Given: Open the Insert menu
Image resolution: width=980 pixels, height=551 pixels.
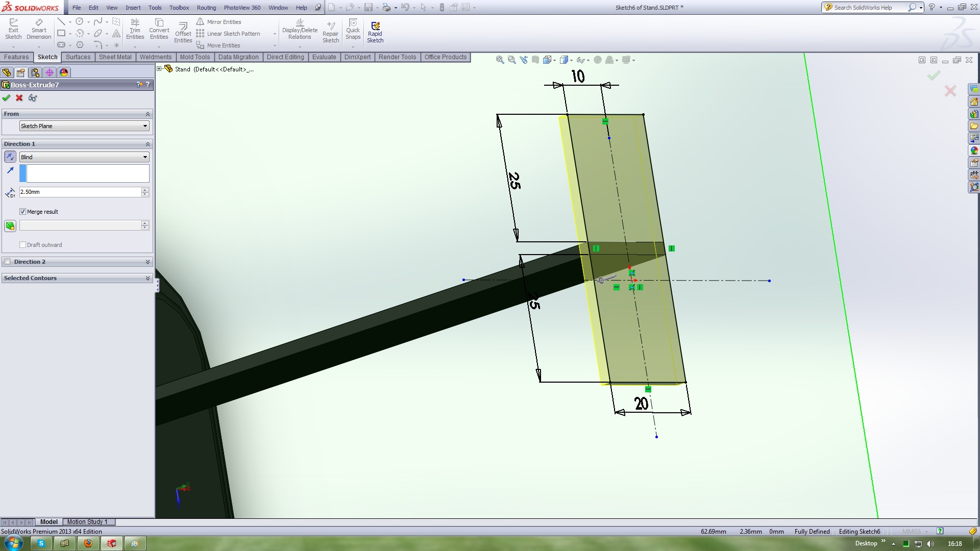Looking at the screenshot, I should [x=133, y=8].
